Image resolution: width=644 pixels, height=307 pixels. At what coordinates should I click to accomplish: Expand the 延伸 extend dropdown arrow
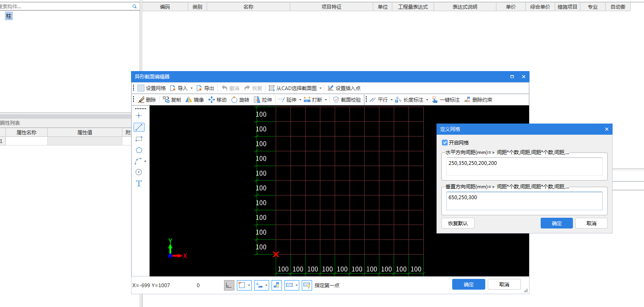299,100
